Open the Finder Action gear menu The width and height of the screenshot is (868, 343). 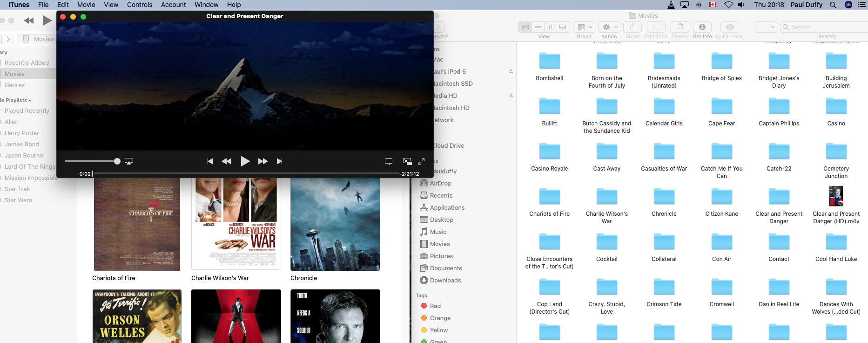pos(610,27)
